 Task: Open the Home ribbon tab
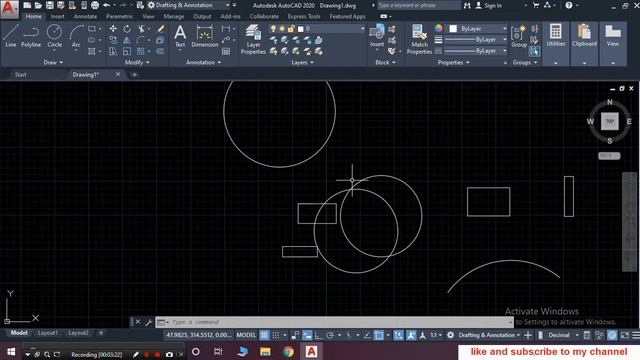[33, 16]
